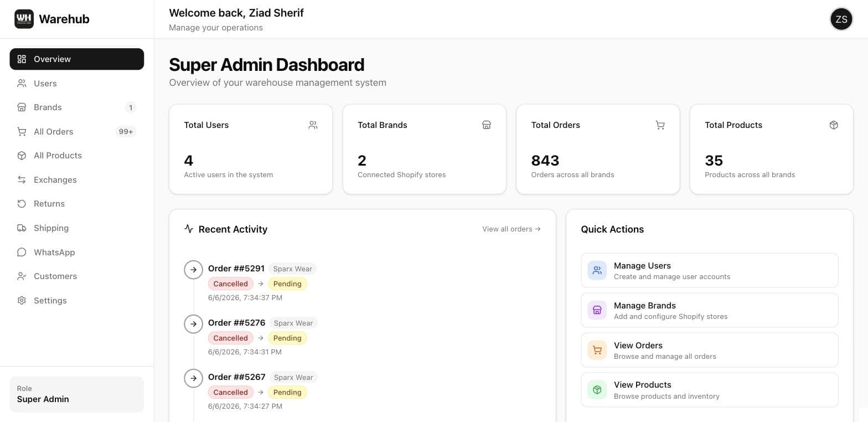Viewport: 868px width, 422px height.
Task: Click the Brands storefront icon in sidebar
Action: tap(22, 107)
